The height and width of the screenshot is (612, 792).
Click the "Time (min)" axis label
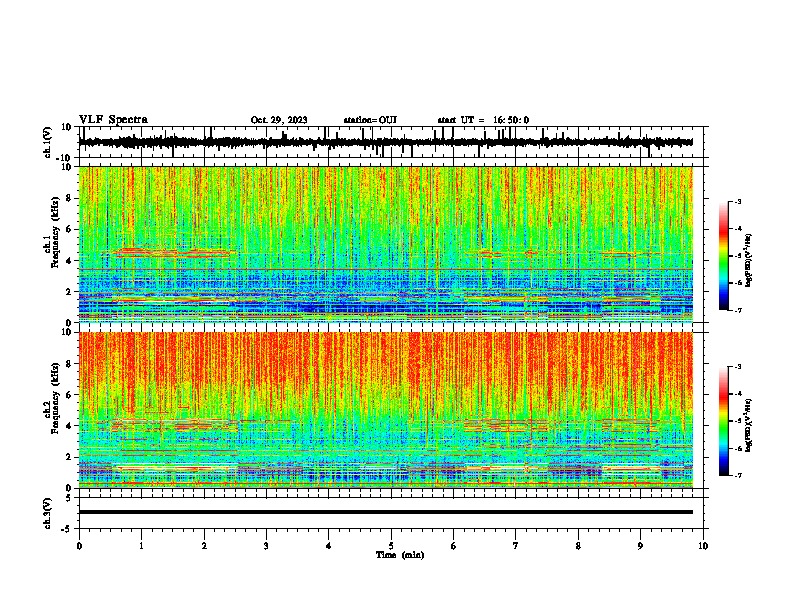coord(400,555)
